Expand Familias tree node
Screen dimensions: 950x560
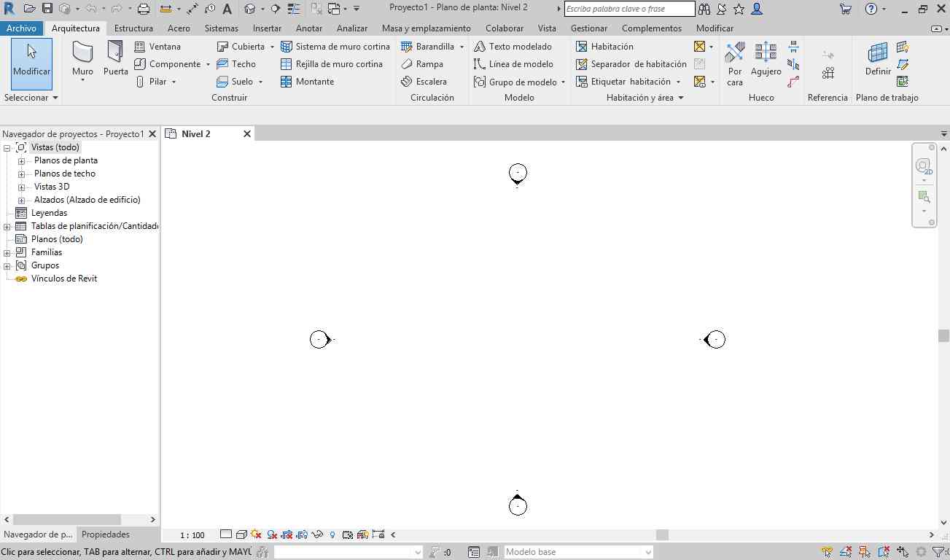pyautogui.click(x=7, y=252)
